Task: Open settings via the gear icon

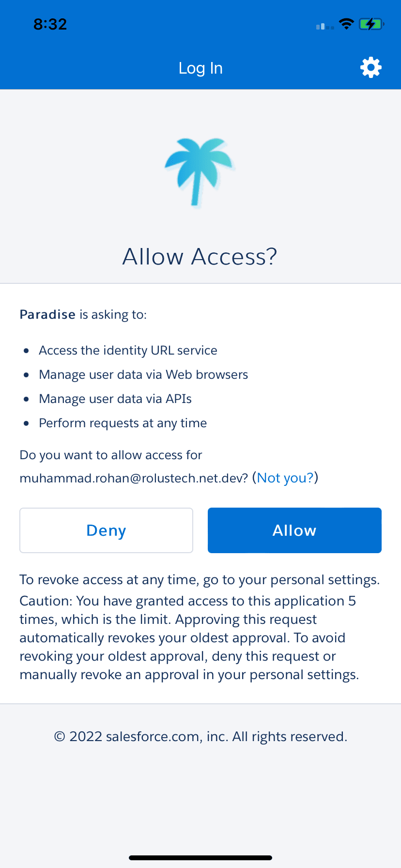Action: pyautogui.click(x=371, y=68)
